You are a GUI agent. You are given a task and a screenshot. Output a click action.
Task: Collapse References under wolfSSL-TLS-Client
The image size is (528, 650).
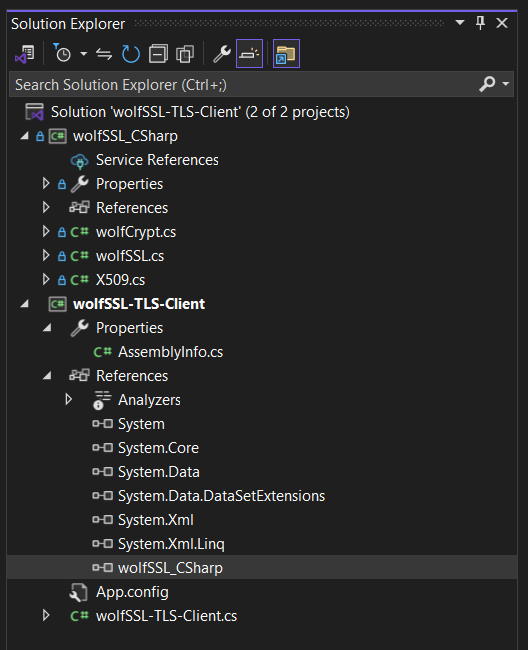(x=47, y=376)
